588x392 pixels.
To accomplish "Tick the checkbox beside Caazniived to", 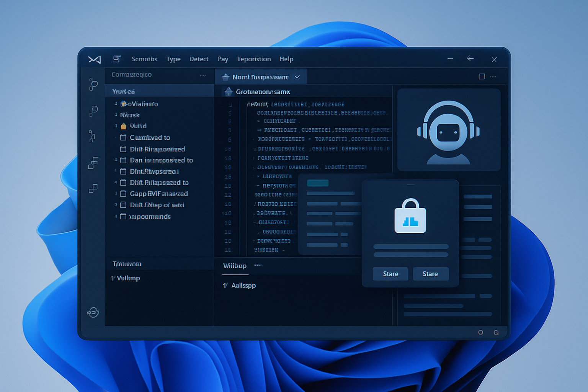I will [123, 137].
